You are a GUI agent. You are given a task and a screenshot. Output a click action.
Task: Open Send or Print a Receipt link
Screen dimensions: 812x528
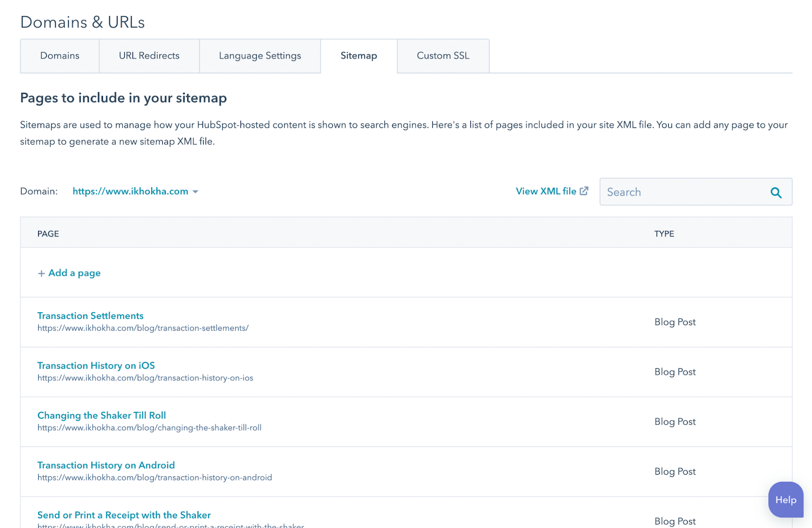[124, 515]
